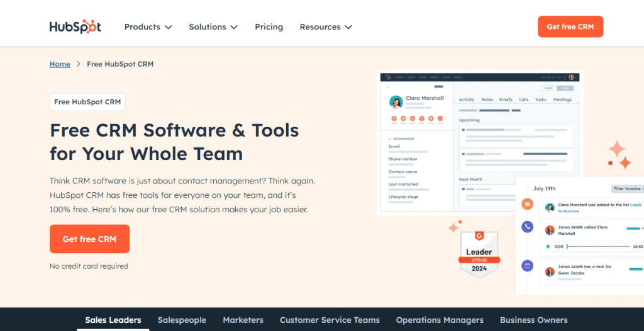The width and height of the screenshot is (644, 331).
Task: Click the Free HubSpot CRM breadcrumb text
Action: pos(120,64)
